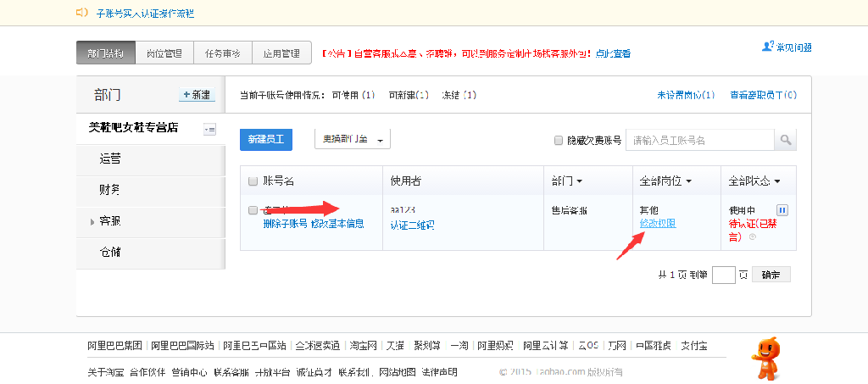Viewport: 868px width, 384px height.
Task: Select the 仓储 department
Action: (151, 253)
